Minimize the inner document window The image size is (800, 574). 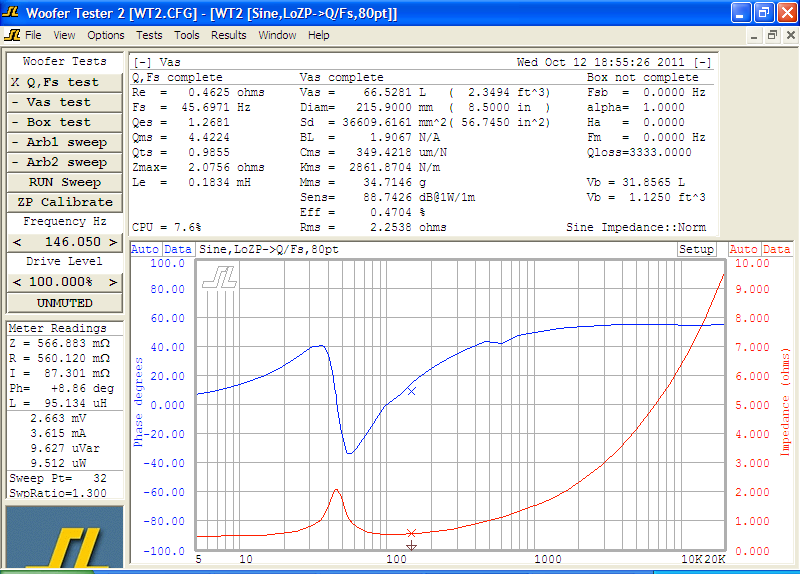pyautogui.click(x=754, y=35)
